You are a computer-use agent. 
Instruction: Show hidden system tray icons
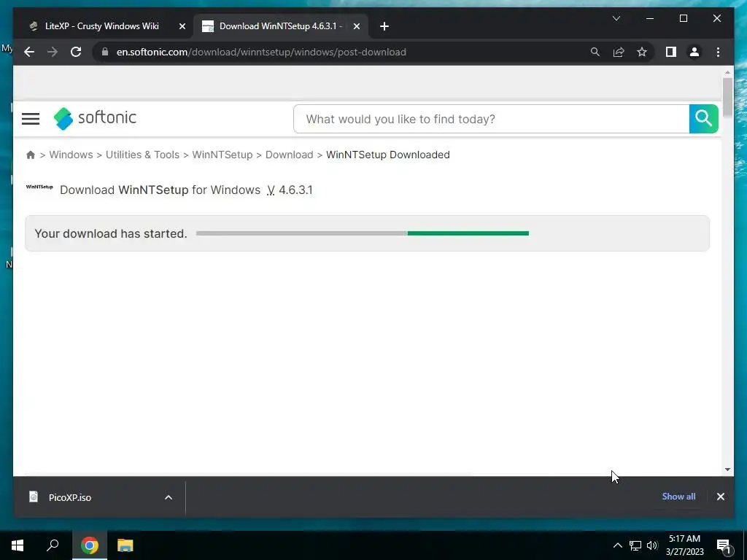pyautogui.click(x=617, y=545)
